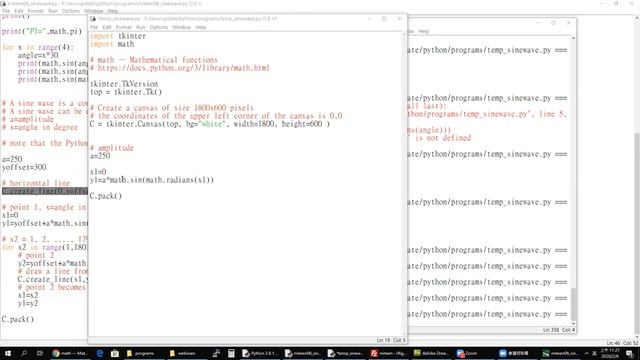Open Help menu in mbteen06_sinewave window
This screenshot has width=640, height=360.
click(113, 11)
